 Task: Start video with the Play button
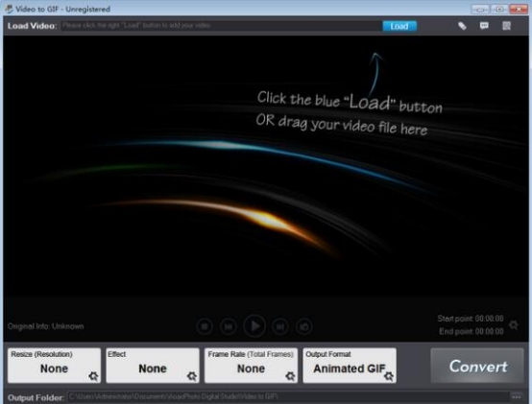[x=254, y=326]
